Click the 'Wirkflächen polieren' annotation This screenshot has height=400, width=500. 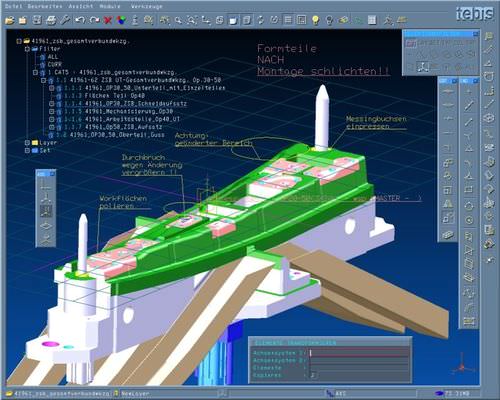pos(123,202)
